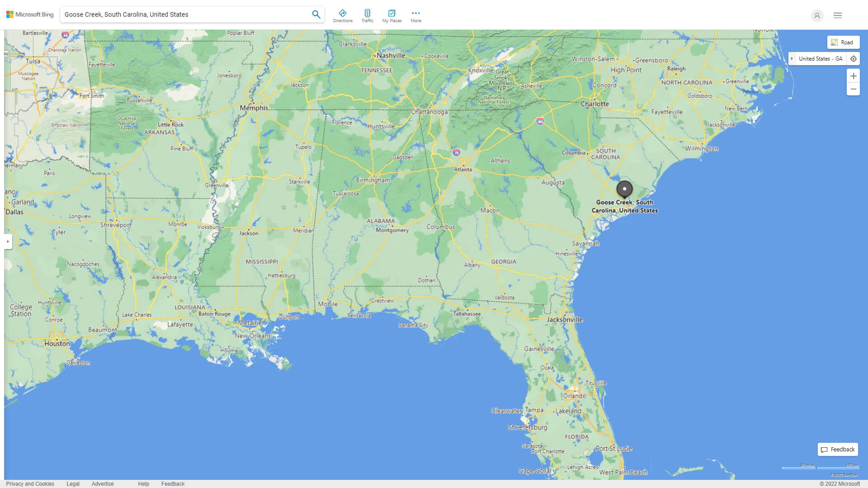The image size is (868, 488).
Task: Click the Baton Rouge label
Action: tap(214, 314)
